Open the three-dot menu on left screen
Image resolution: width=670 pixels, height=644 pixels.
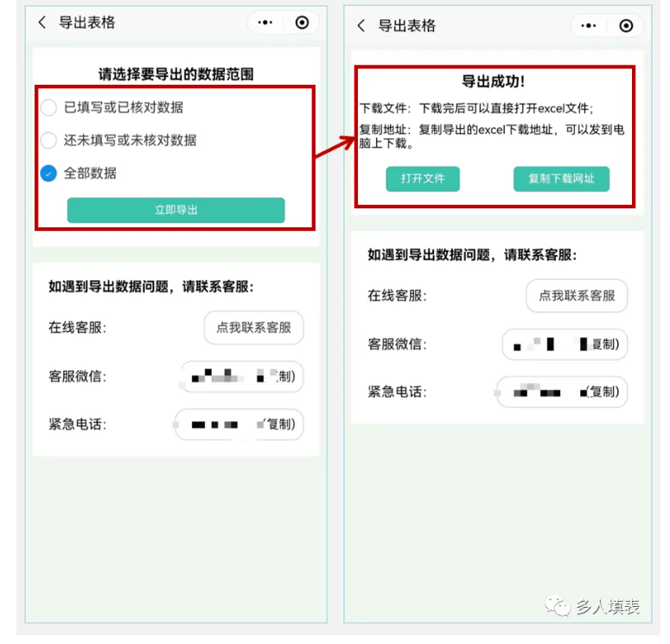(x=265, y=22)
